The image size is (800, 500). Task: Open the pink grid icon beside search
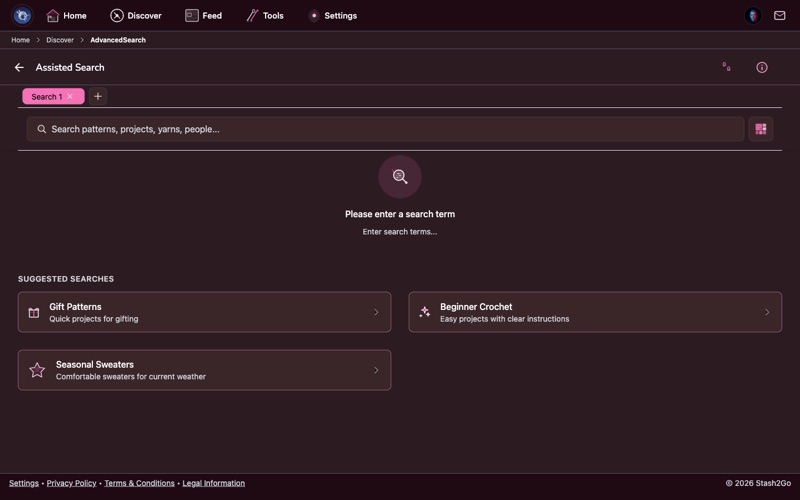coord(760,129)
